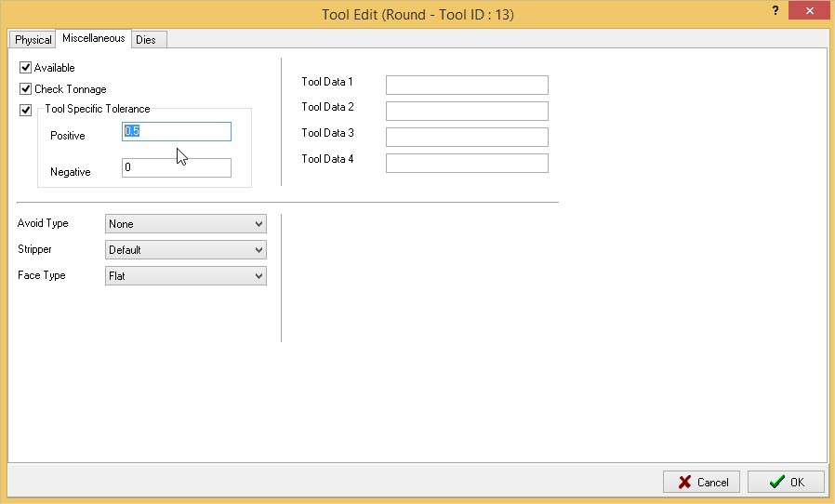Switch to the Physical tab
Image resolution: width=835 pixels, height=504 pixels.
[33, 40]
